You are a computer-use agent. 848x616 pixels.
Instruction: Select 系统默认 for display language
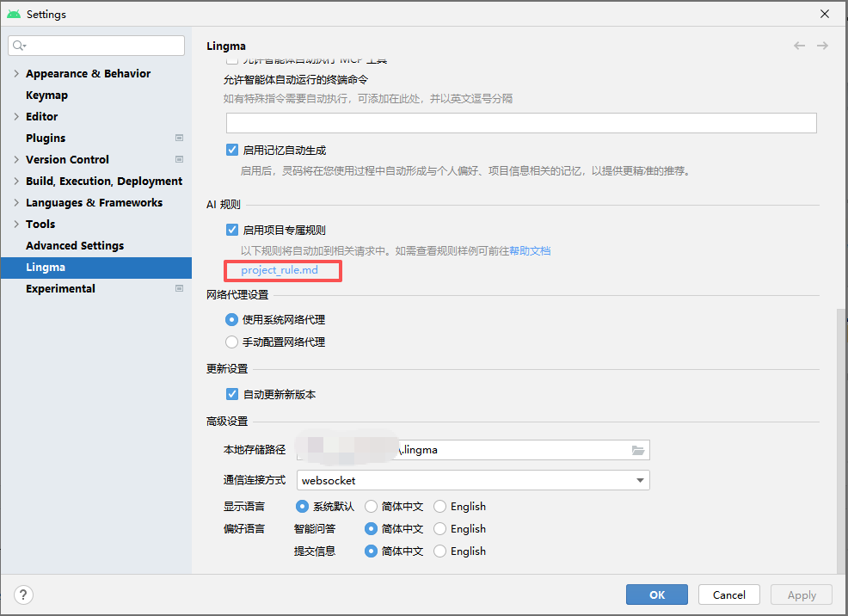303,506
